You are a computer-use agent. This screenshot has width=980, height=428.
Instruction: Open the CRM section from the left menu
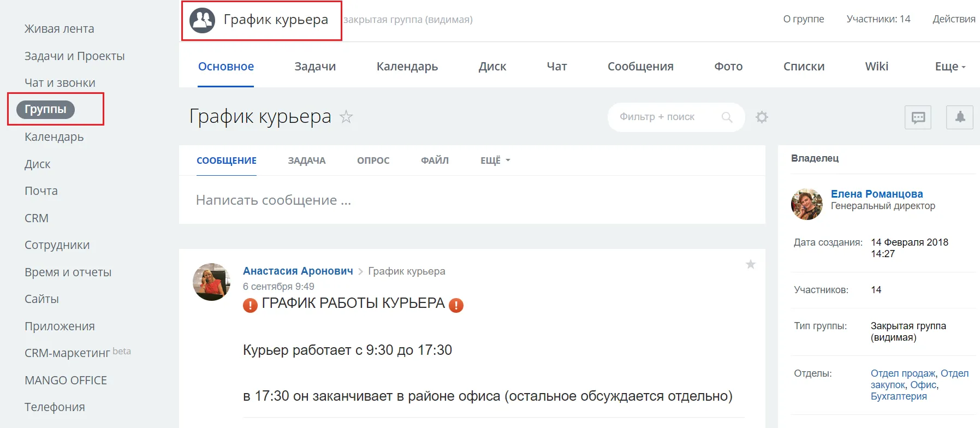tap(35, 218)
